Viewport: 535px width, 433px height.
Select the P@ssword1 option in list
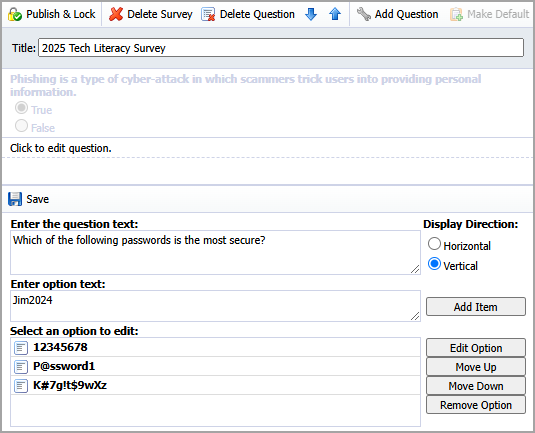click(x=215, y=366)
